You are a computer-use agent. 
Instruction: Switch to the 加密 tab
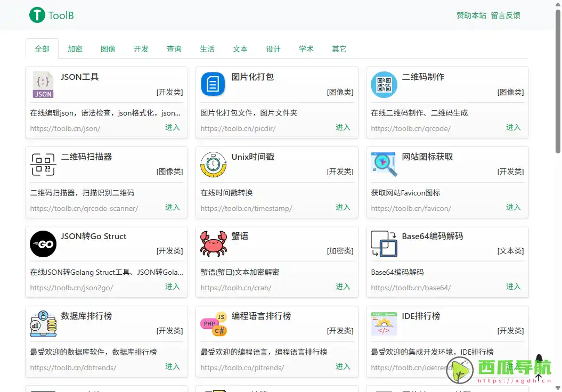pos(75,49)
